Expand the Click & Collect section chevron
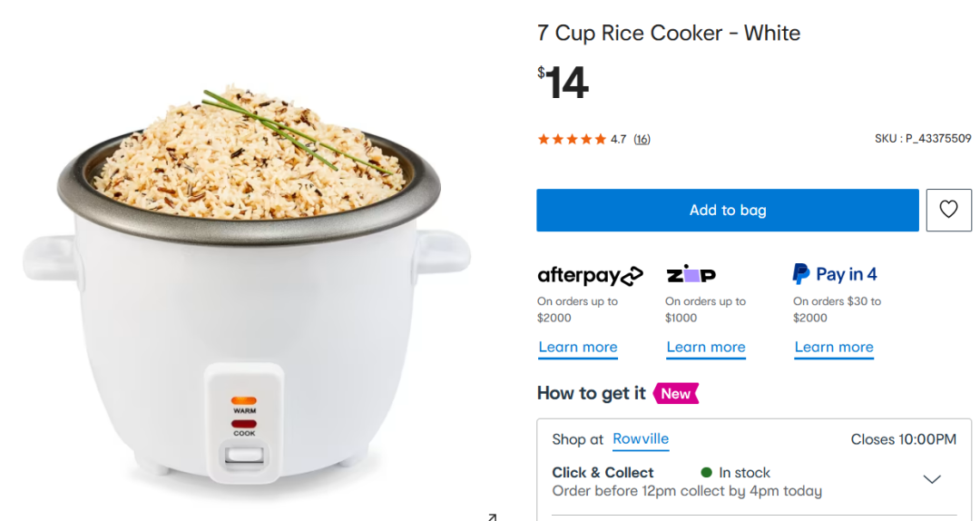Viewport: 980px width, 521px height. pos(931,479)
